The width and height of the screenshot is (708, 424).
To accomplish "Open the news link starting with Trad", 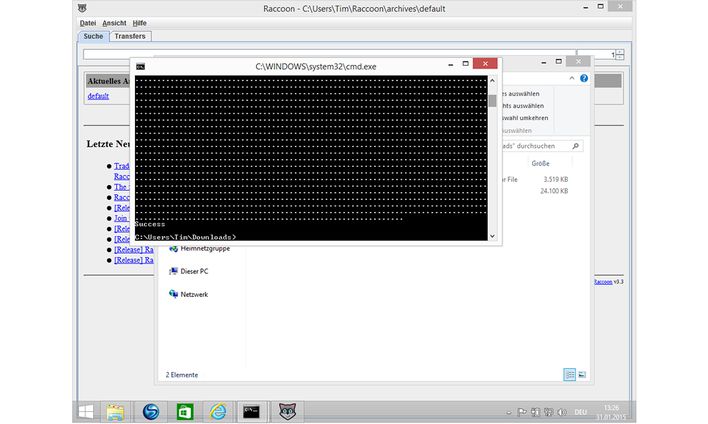I will pos(121,166).
